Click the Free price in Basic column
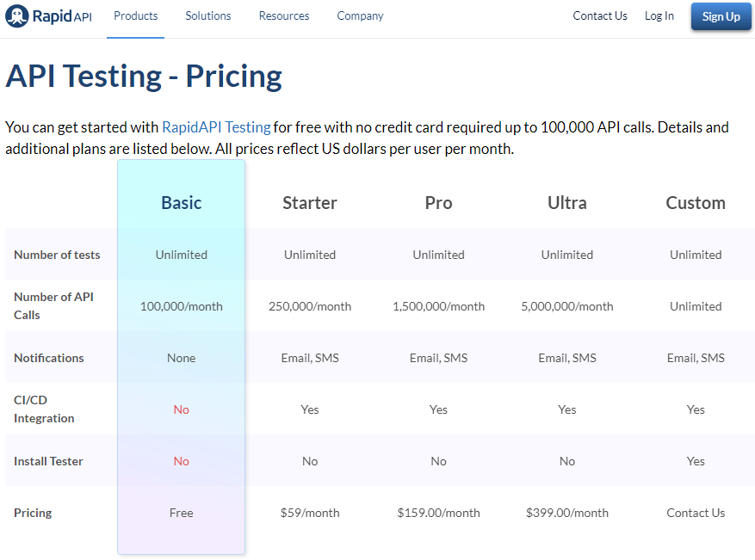This screenshot has width=755, height=560. click(x=181, y=513)
